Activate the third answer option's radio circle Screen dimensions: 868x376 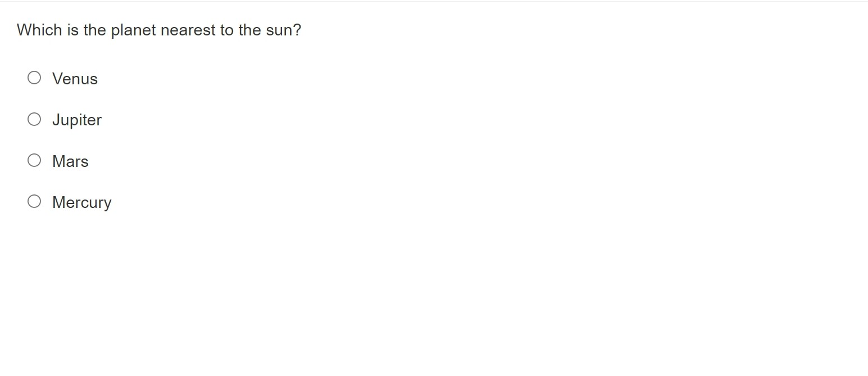pos(34,160)
